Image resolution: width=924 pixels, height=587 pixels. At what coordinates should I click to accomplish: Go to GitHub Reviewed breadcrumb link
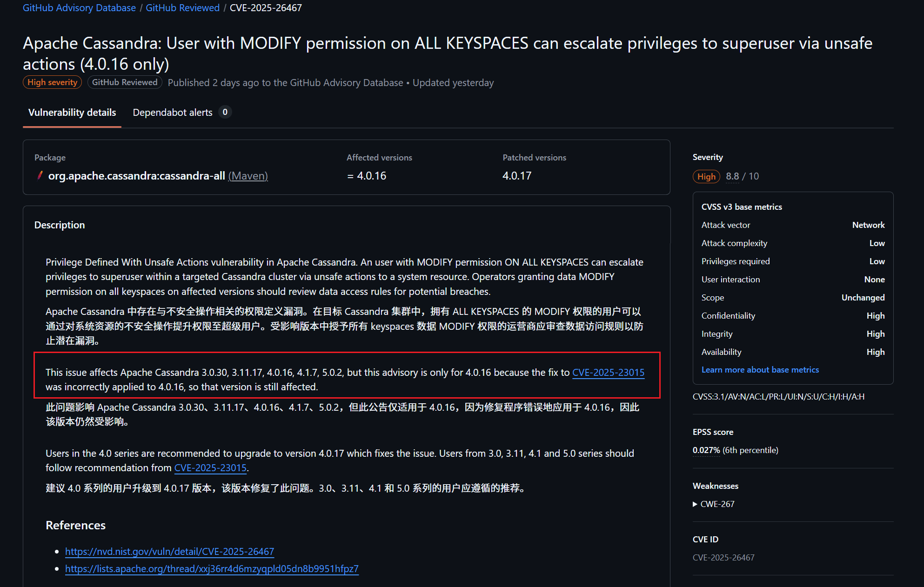click(x=182, y=8)
